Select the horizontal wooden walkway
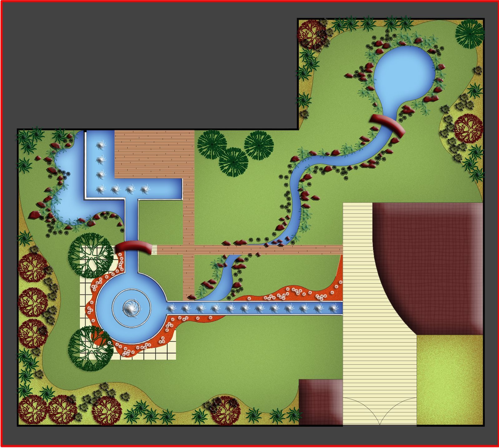The height and width of the screenshot is (448, 499). coord(250,250)
